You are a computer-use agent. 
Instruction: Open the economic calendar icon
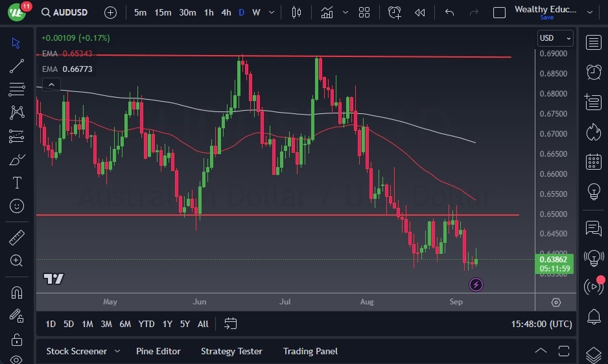click(x=592, y=161)
